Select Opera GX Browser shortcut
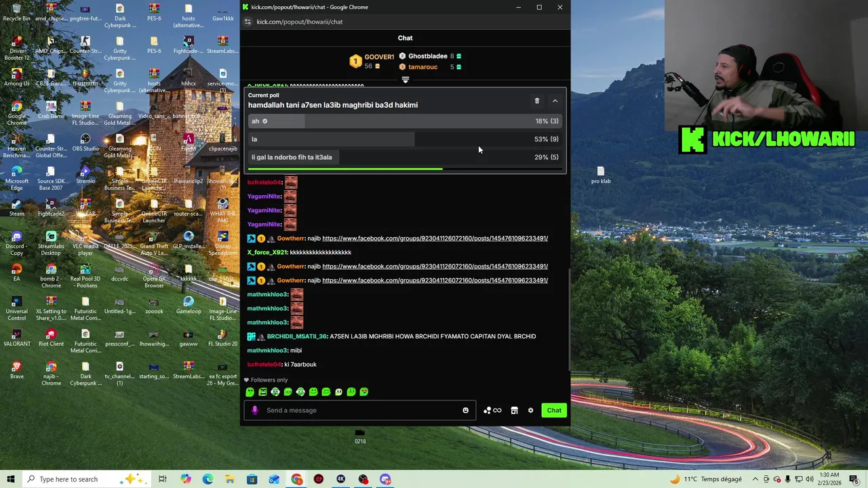 pos(154,276)
